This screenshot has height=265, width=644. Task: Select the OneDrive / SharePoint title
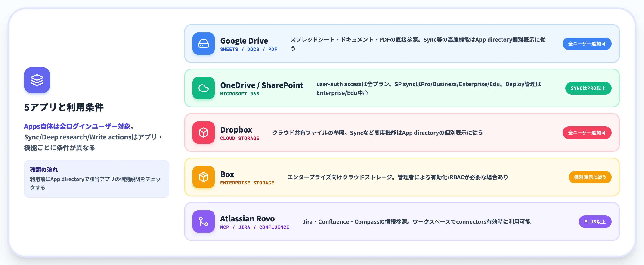click(261, 85)
